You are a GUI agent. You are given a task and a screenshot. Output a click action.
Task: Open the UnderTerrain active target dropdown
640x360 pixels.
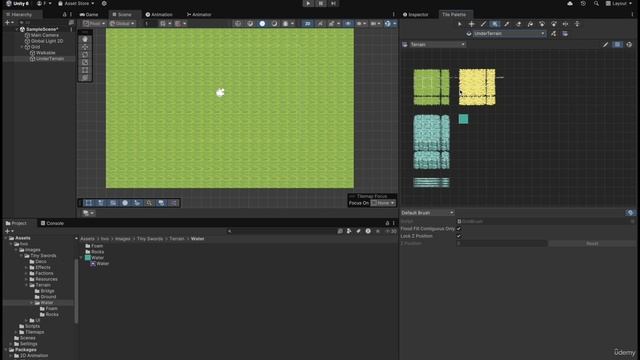509,34
